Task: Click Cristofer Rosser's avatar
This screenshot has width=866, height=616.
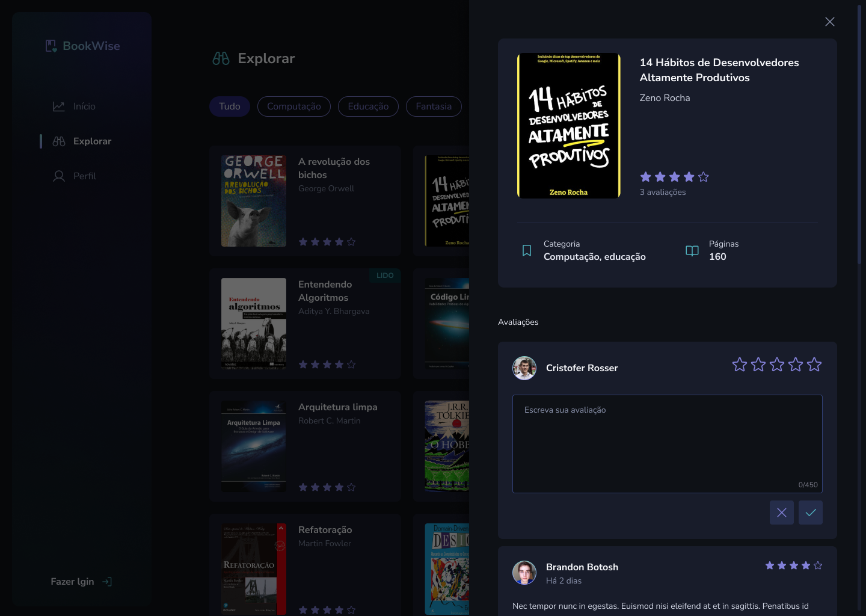Action: tap(524, 368)
